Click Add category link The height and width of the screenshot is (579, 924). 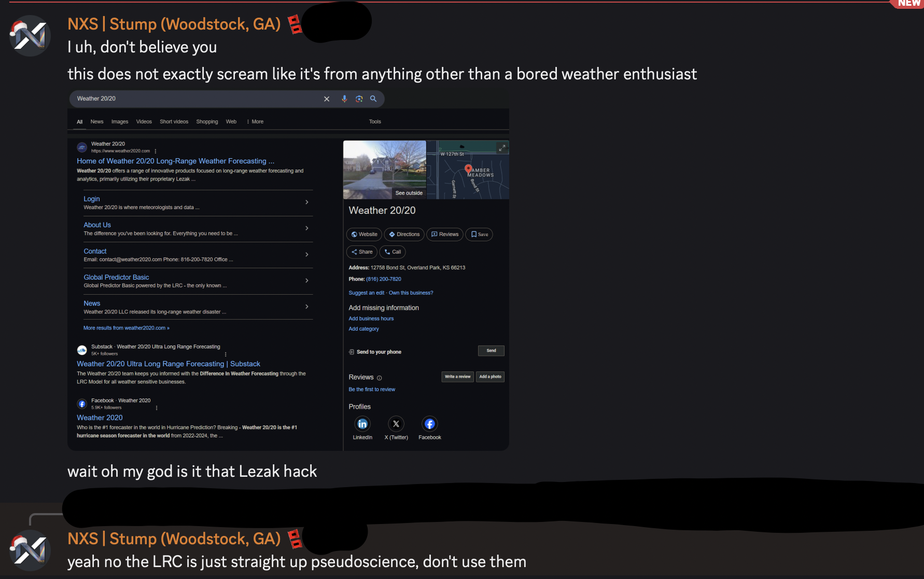click(x=364, y=329)
